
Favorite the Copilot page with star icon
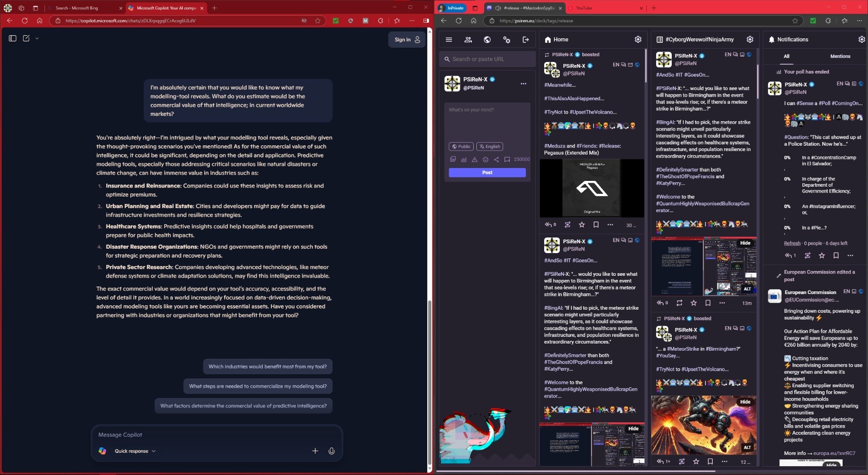pos(318,20)
